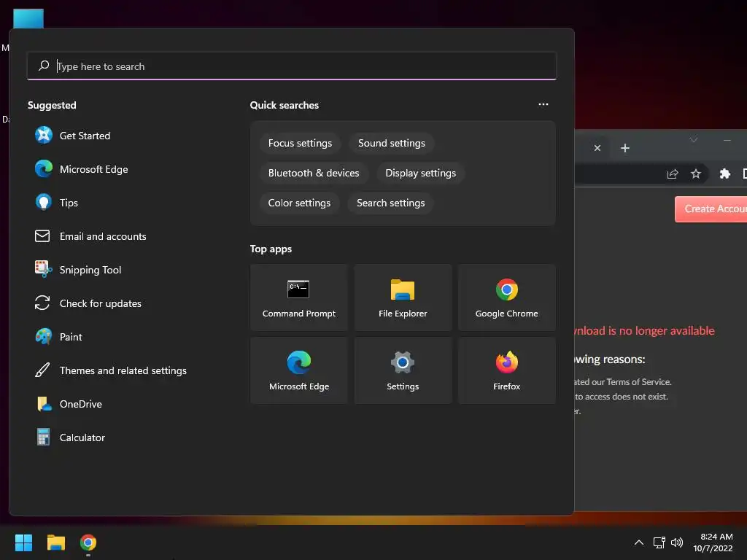Open a new Chrome tab with plus
Image resolution: width=747 pixels, height=560 pixels.
[x=625, y=148]
